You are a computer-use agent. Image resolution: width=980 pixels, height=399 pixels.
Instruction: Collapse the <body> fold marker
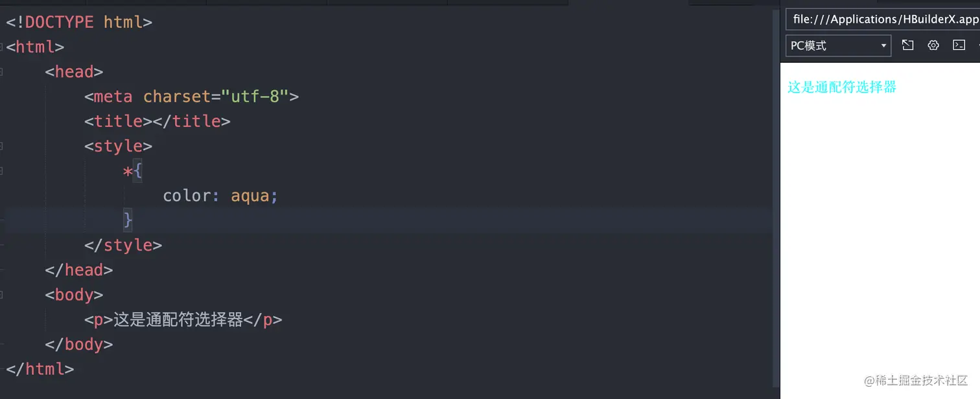[2, 295]
